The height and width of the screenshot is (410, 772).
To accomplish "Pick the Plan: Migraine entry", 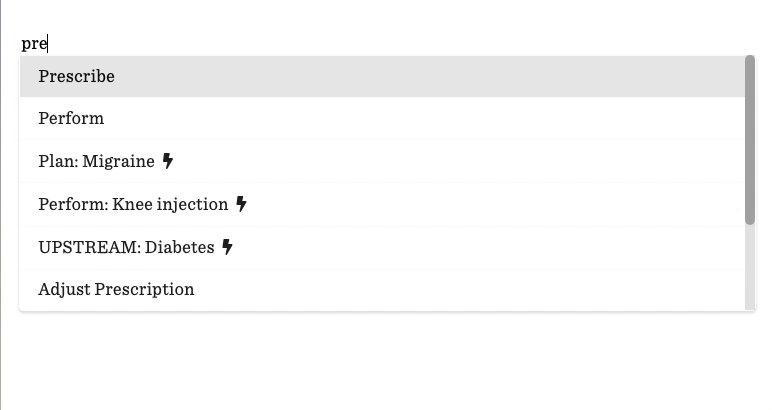I will [382, 161].
